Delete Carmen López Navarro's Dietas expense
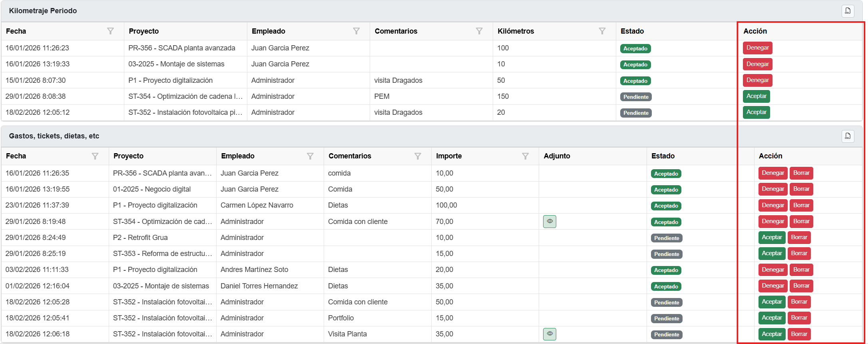Image resolution: width=868 pixels, height=344 pixels. 801,205
